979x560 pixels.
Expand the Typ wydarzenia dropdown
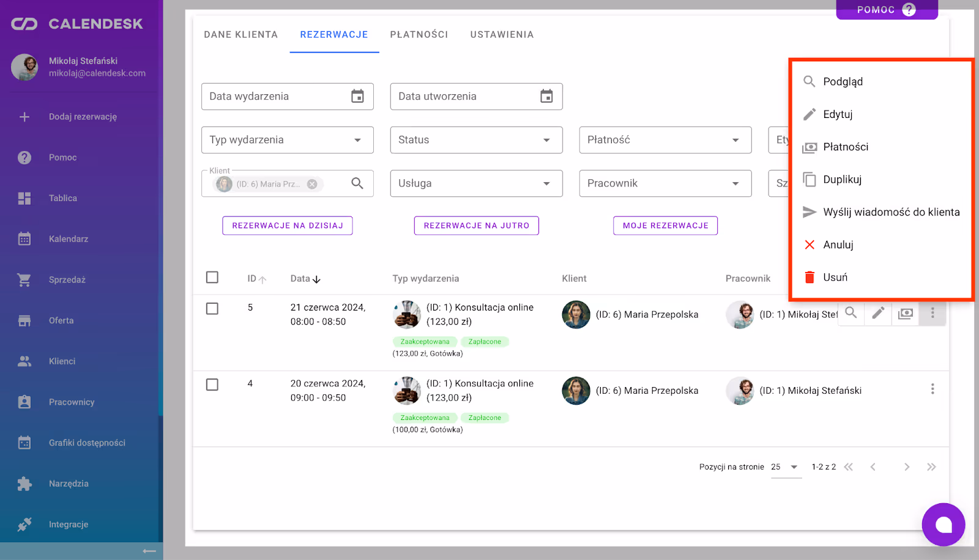pyautogui.click(x=287, y=140)
